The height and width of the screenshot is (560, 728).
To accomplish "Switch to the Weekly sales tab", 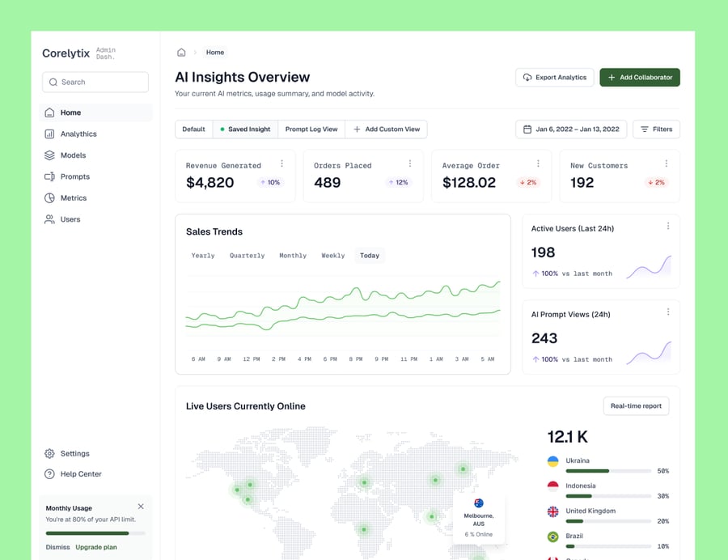I will tap(332, 256).
